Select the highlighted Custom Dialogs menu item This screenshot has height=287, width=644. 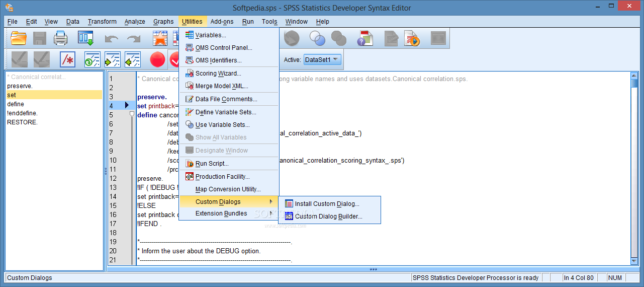pos(229,201)
